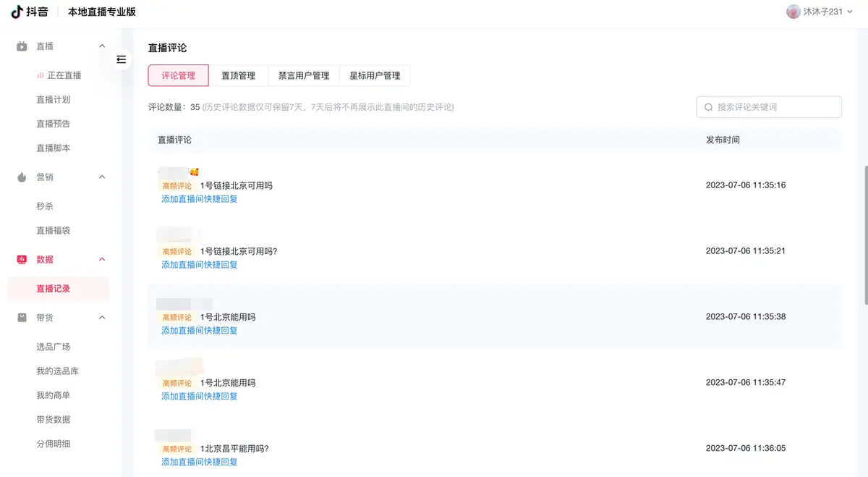868x477 pixels.
Task: Click the search magnifier icon
Action: coord(708,107)
